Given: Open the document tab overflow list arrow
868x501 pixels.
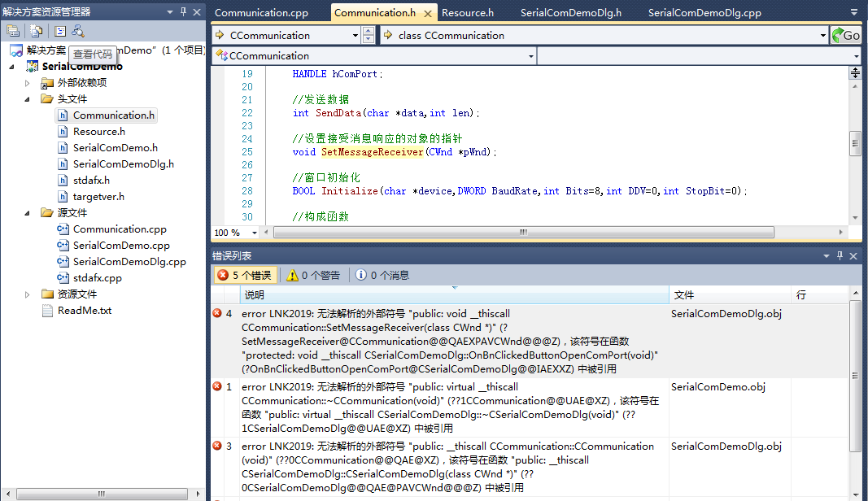Looking at the screenshot, I should point(853,11).
